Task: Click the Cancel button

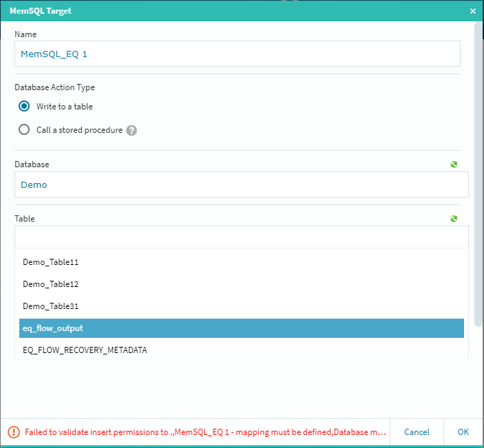Action: point(417,432)
